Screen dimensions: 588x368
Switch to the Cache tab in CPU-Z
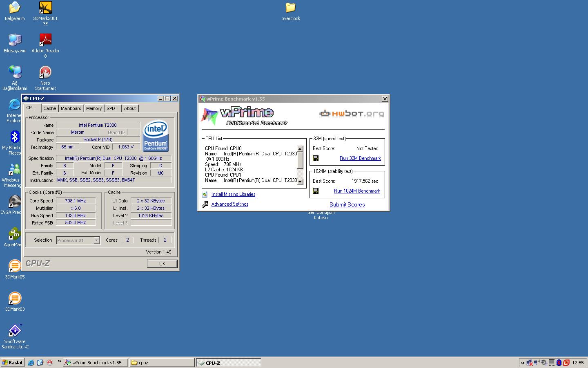pyautogui.click(x=50, y=108)
